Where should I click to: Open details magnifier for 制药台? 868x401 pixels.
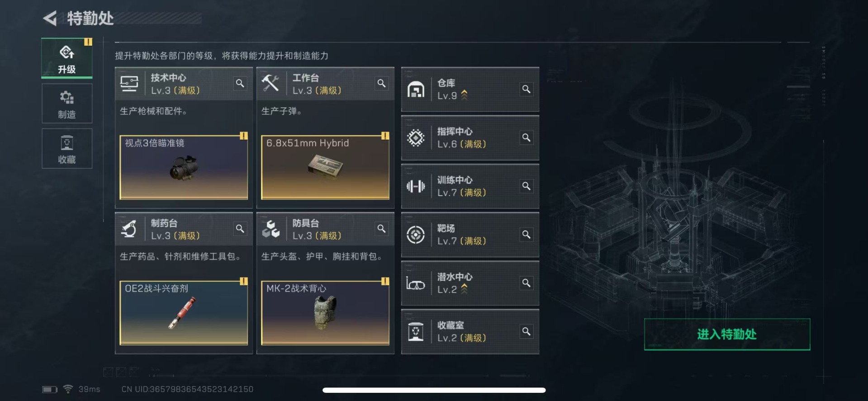(240, 229)
